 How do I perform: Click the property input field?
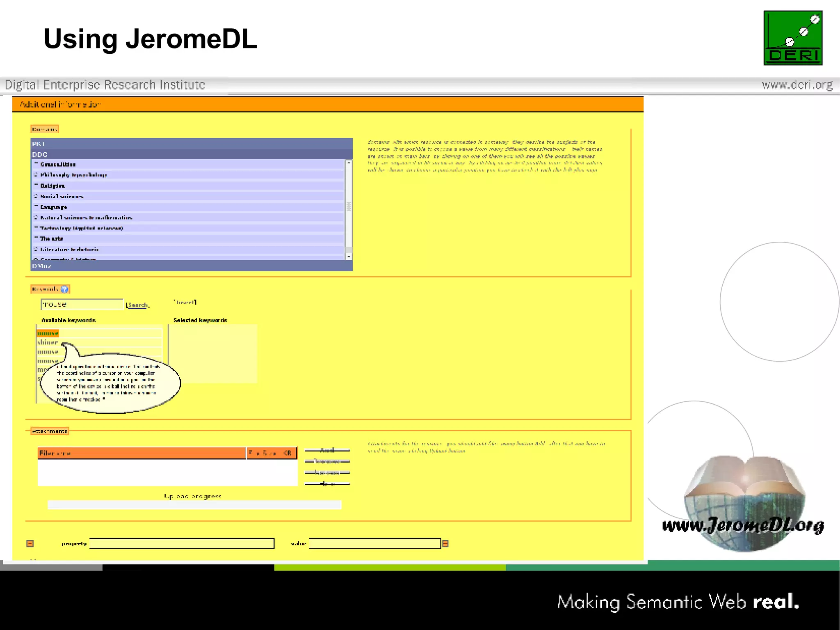tap(182, 543)
